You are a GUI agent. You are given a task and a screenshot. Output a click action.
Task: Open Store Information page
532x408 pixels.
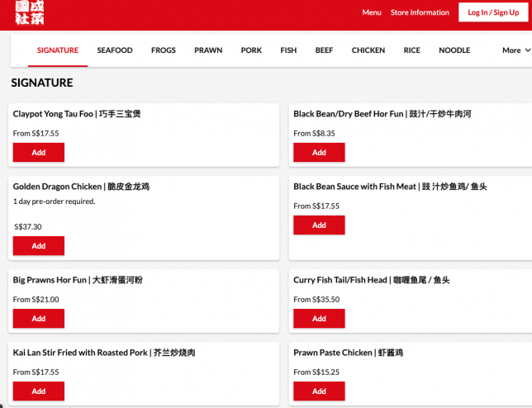(420, 12)
